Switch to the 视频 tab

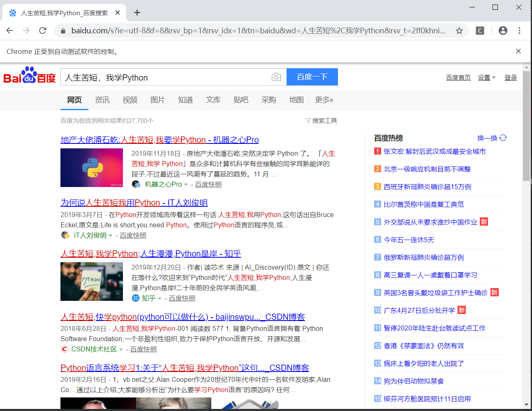point(130,100)
